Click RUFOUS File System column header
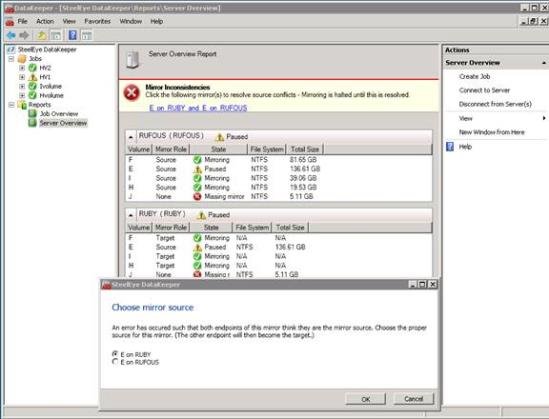Image resolution: width=549 pixels, height=419 pixels. click(267, 149)
